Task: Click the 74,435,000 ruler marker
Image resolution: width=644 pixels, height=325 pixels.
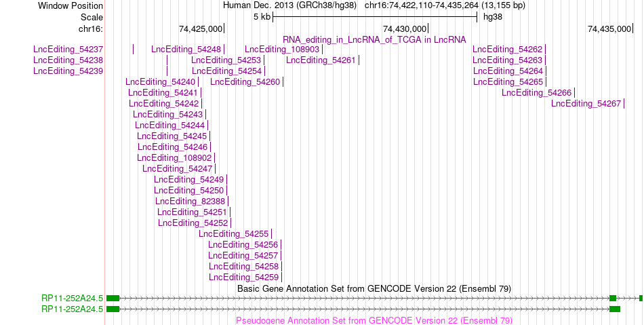Action: click(x=609, y=28)
